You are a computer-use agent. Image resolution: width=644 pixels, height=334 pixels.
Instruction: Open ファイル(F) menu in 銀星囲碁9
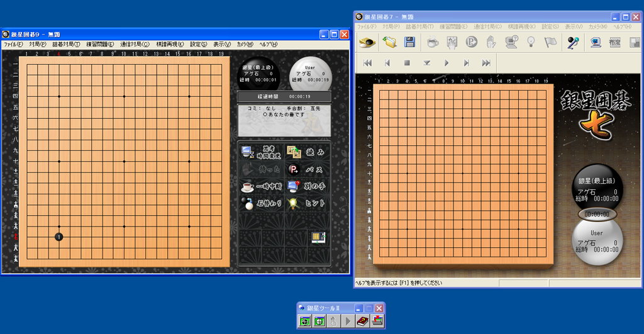tap(14, 45)
